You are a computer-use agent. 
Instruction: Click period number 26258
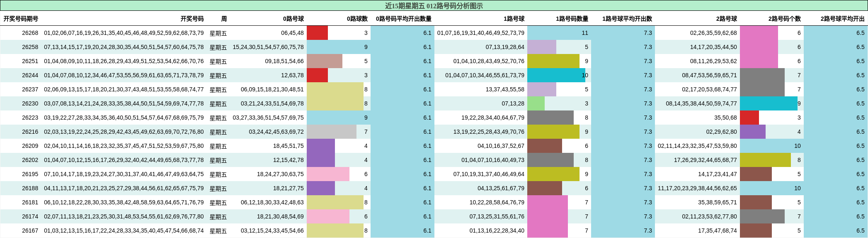click(30, 47)
